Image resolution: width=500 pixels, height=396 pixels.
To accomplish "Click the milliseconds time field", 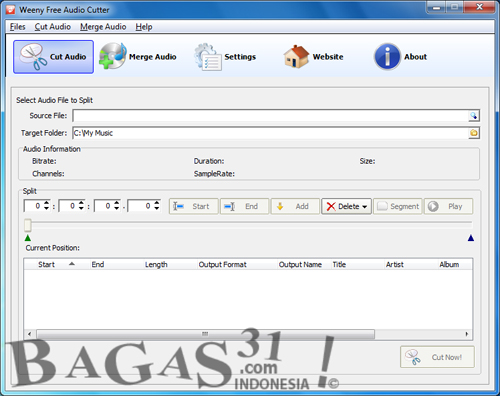I will [141, 206].
